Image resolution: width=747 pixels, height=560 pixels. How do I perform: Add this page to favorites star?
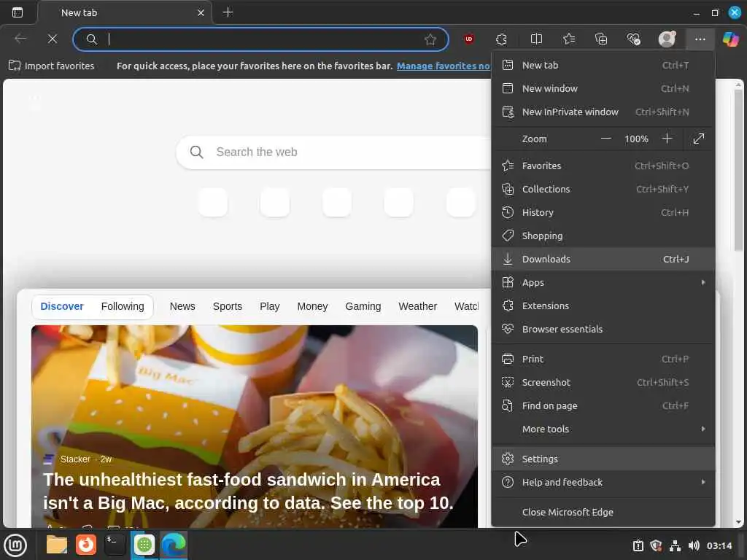click(x=430, y=39)
